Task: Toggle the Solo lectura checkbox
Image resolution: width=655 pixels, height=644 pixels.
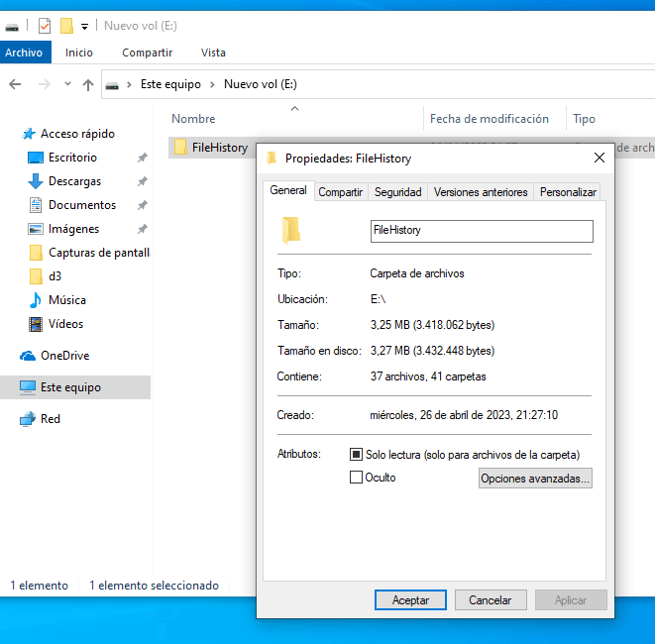Action: click(x=357, y=455)
